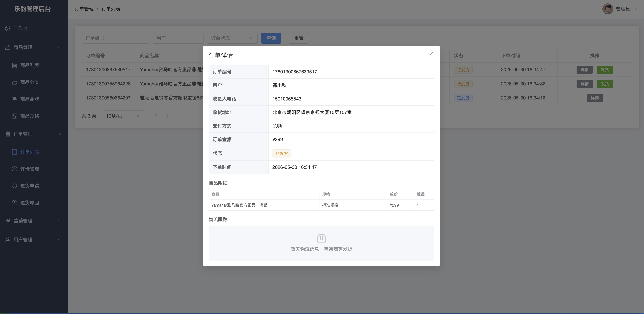This screenshot has width=644, height=314.
Task: Go to next page arrow
Action: [x=177, y=116]
